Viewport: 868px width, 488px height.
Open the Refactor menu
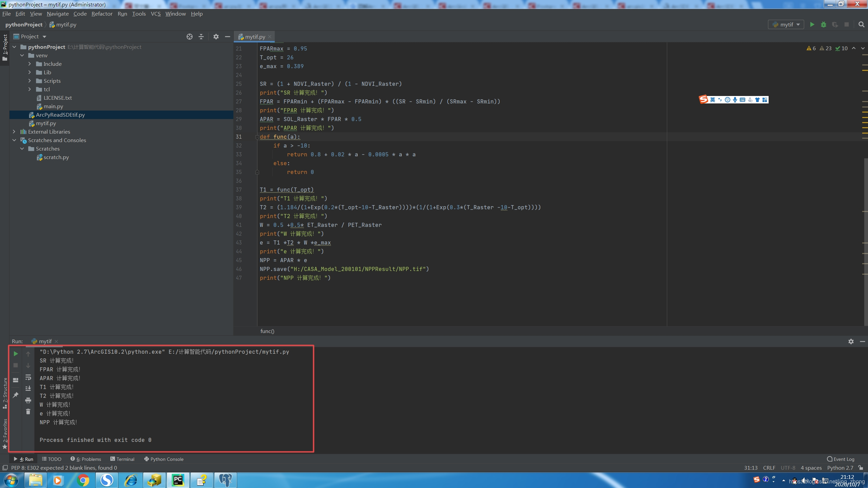pyautogui.click(x=102, y=14)
